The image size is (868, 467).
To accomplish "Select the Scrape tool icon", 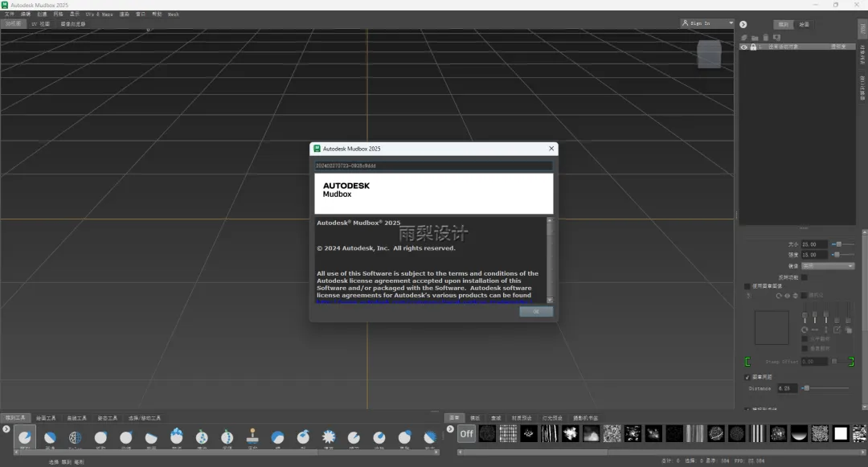I will [x=303, y=437].
